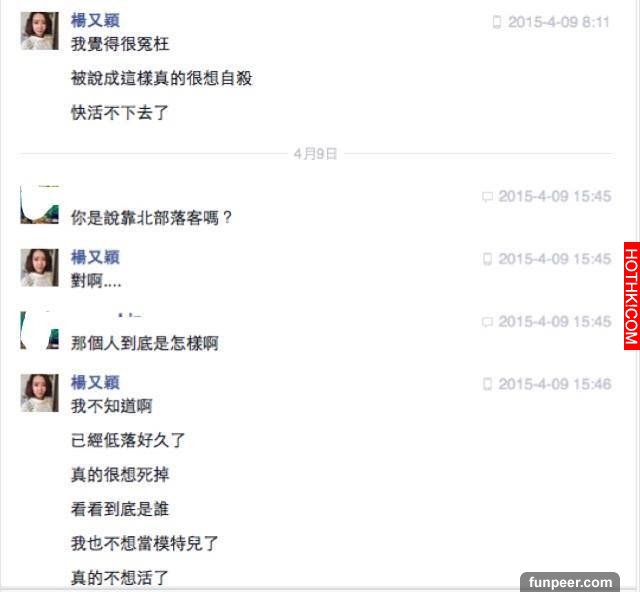Open 楊又穎 name link above 對啊 message
This screenshot has height=592, width=640.
pyautogui.click(x=95, y=257)
